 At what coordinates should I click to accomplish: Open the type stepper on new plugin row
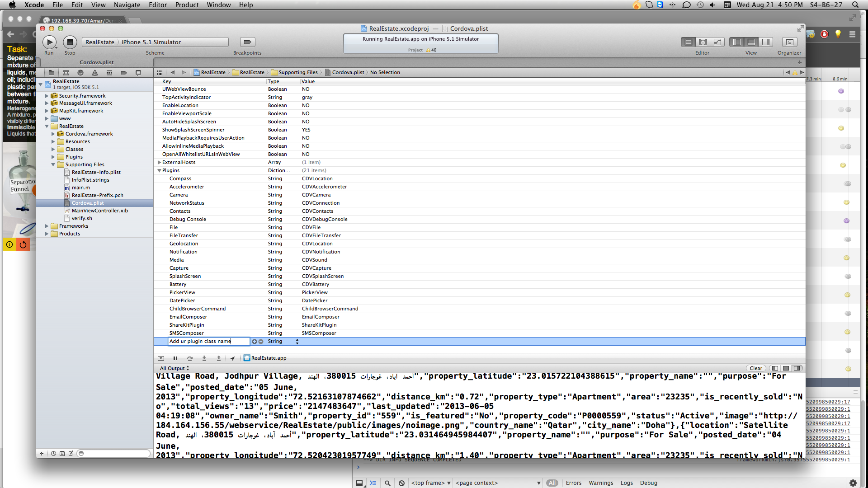(297, 342)
